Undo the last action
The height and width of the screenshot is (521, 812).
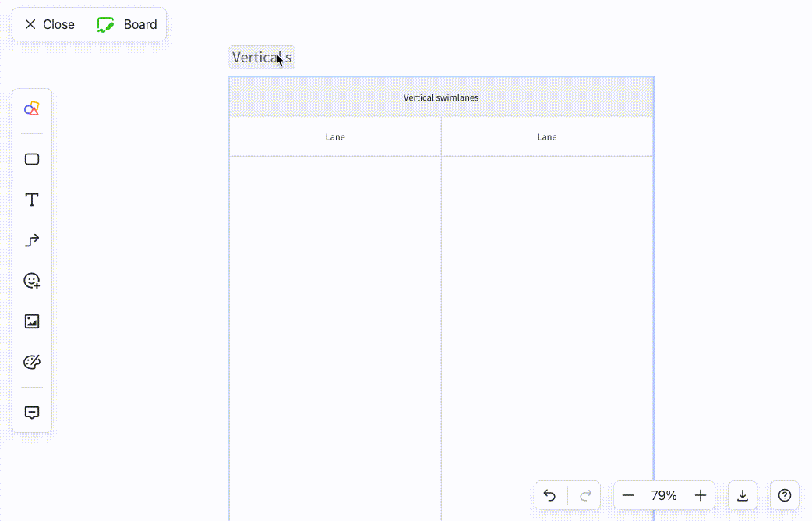pyautogui.click(x=550, y=495)
